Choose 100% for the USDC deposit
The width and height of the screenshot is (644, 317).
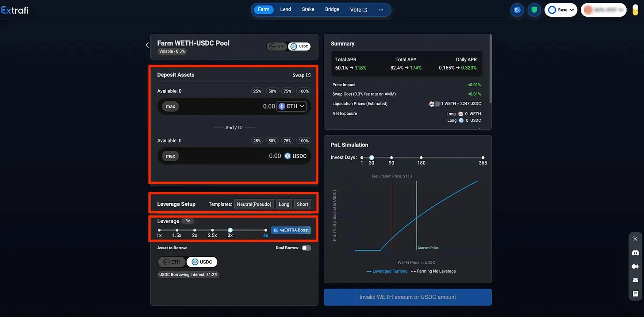click(x=303, y=141)
